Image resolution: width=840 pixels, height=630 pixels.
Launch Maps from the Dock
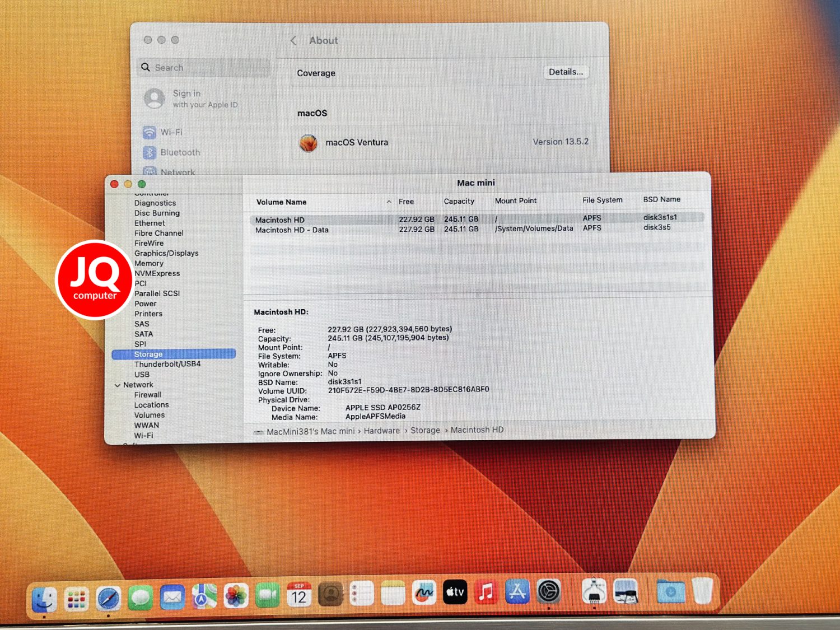tap(204, 596)
